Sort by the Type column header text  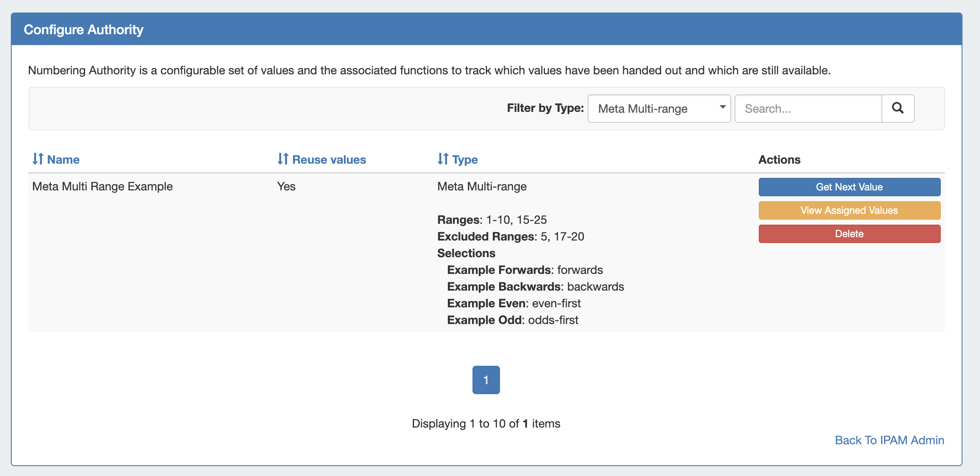(x=465, y=160)
